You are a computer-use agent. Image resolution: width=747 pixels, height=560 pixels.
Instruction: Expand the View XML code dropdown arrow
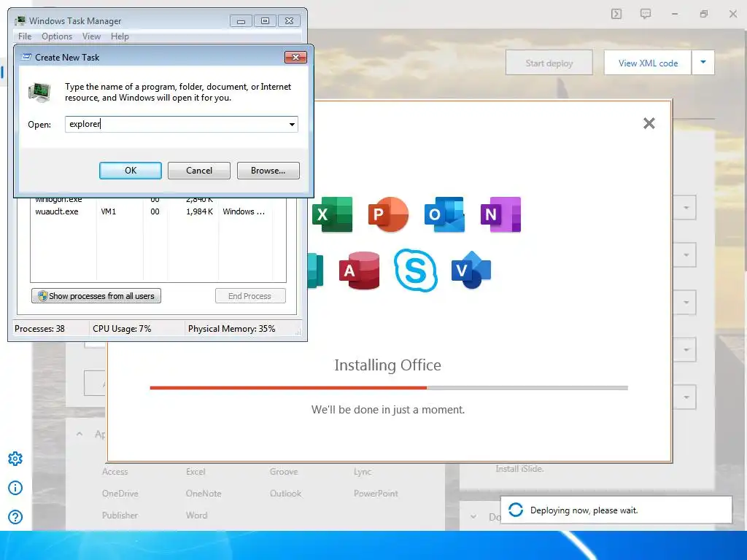pyautogui.click(x=703, y=63)
